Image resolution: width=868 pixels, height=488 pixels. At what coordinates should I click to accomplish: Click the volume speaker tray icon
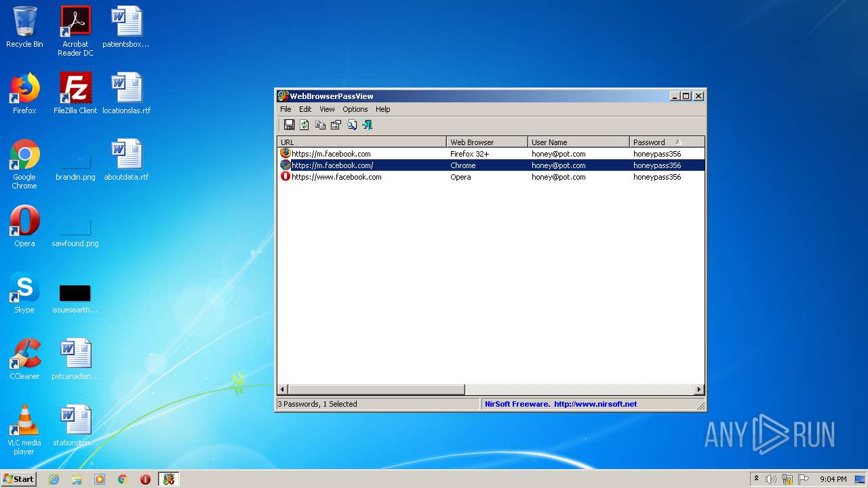click(771, 479)
